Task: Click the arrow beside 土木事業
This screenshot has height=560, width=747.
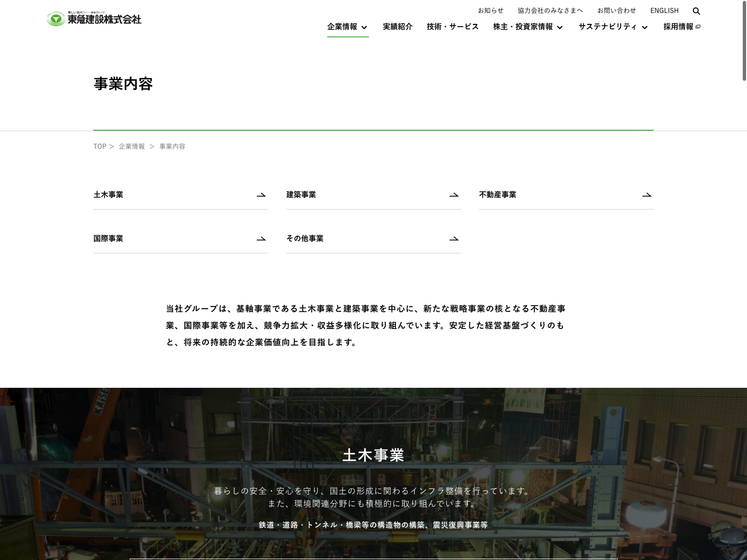Action: (261, 195)
